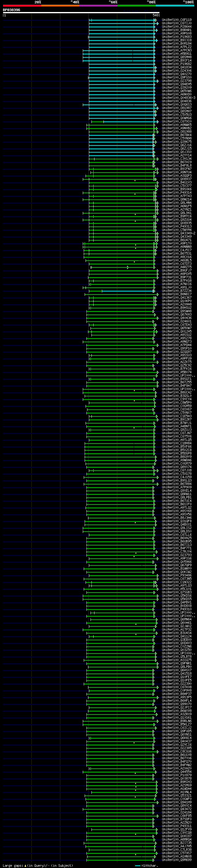Image resolution: width=197 pixels, height=868 pixels.
Task: Click the UniRef100_A6GBL5 hit
Action: pos(177,260)
